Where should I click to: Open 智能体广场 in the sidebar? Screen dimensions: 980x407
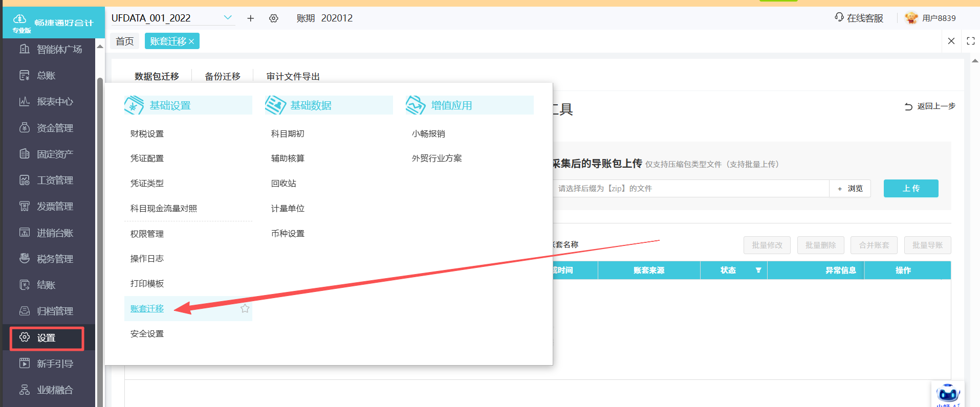click(59, 50)
